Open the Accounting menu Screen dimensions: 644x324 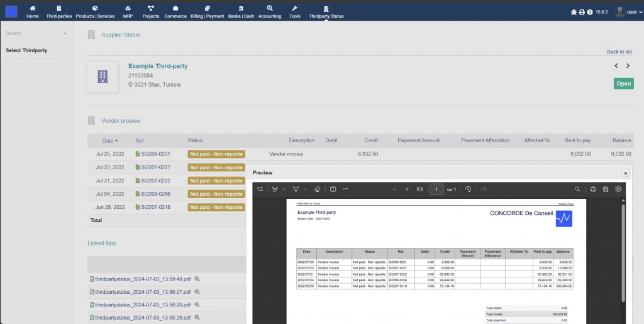(270, 11)
